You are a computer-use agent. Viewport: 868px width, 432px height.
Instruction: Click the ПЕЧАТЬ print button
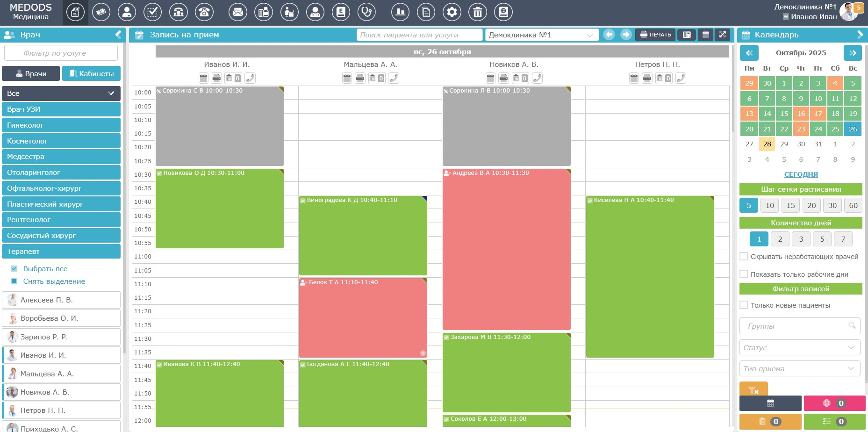(x=655, y=35)
